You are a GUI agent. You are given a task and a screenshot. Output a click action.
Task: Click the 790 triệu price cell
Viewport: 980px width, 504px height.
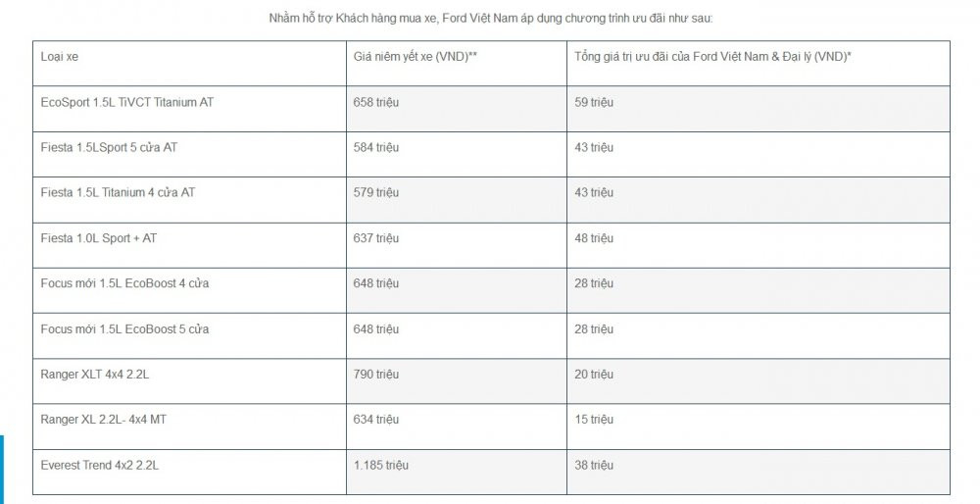(x=376, y=374)
